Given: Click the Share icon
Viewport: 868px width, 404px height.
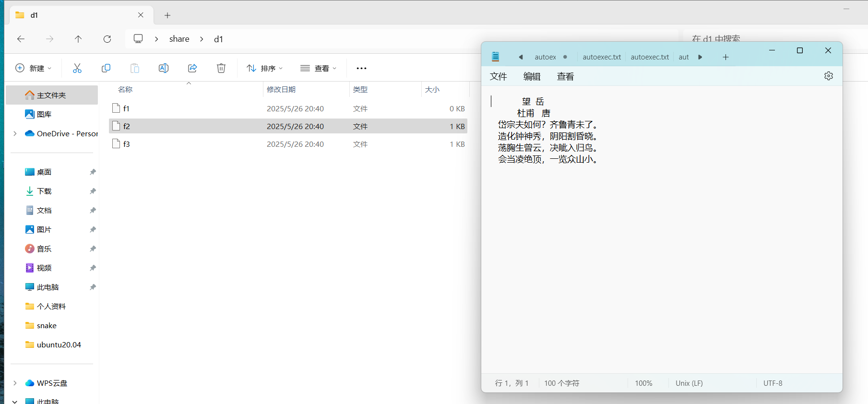Looking at the screenshot, I should (x=192, y=68).
